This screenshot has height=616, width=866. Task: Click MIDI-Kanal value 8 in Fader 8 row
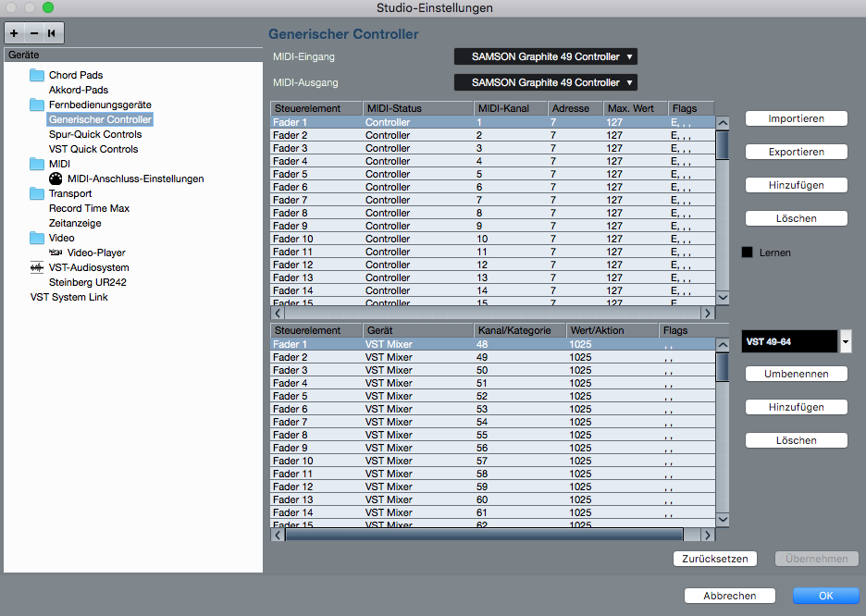coord(479,213)
